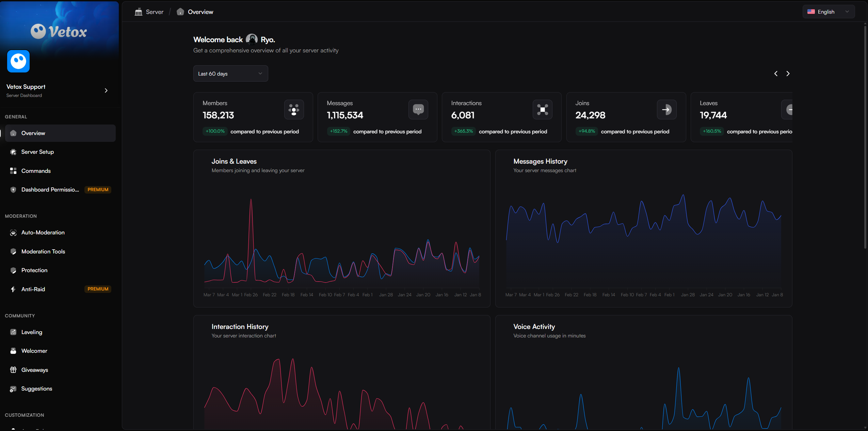868x431 pixels.
Task: Open the Leveling settings
Action: [x=31, y=332]
